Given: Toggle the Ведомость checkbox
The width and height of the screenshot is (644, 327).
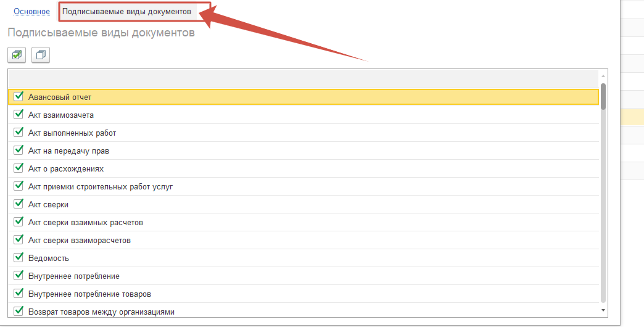Looking at the screenshot, I should point(18,257).
